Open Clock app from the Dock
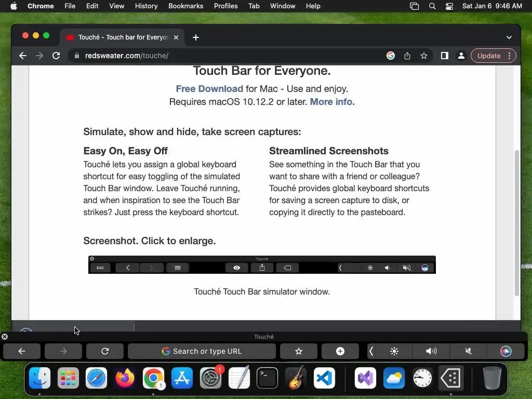 pyautogui.click(x=422, y=378)
